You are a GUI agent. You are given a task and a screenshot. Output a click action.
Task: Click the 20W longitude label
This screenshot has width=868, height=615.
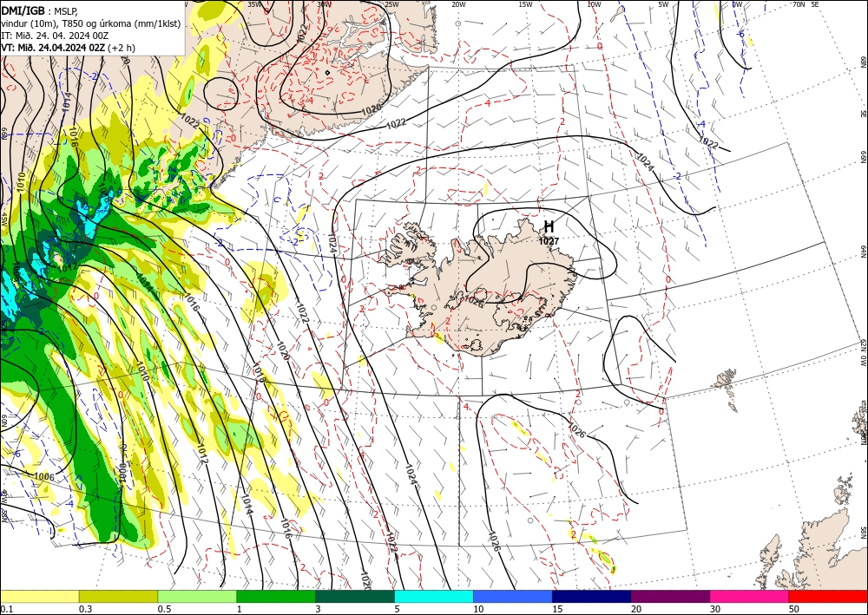tap(458, 4)
